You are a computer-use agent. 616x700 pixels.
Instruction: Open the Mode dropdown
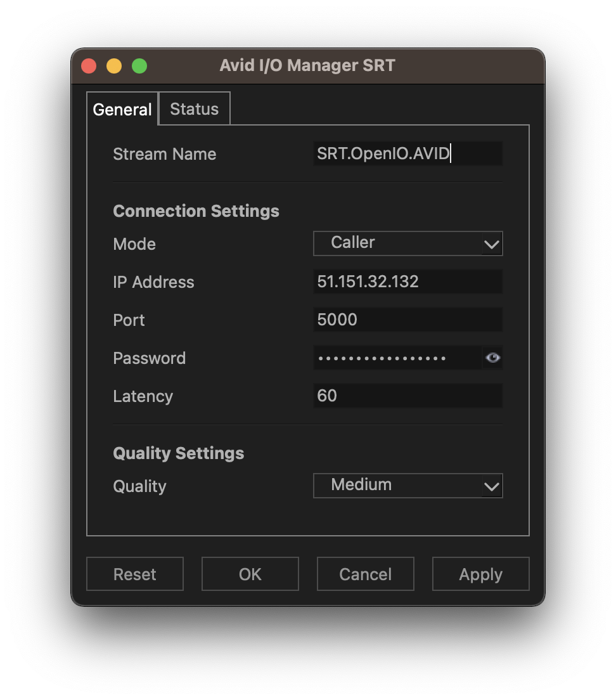[407, 243]
